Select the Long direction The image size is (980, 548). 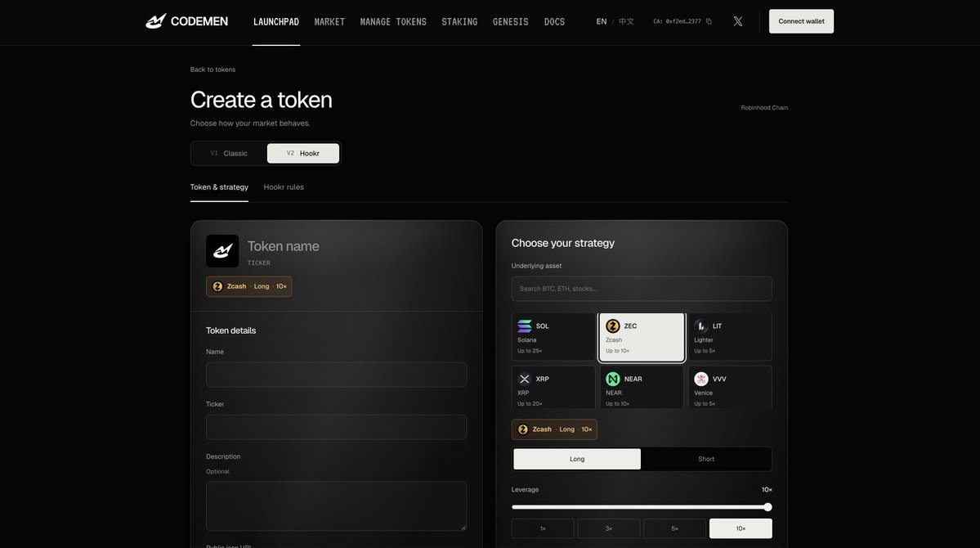coord(577,459)
